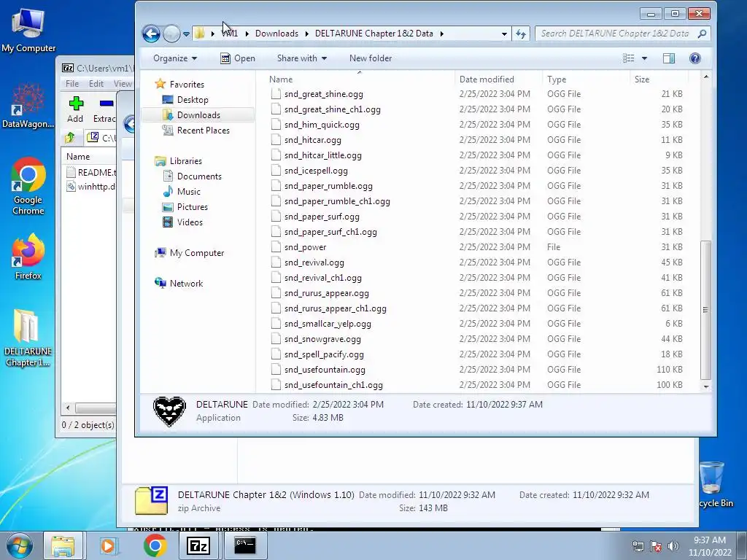The height and width of the screenshot is (560, 747).
Task: Open the 7-Zip File menu
Action: 72,84
